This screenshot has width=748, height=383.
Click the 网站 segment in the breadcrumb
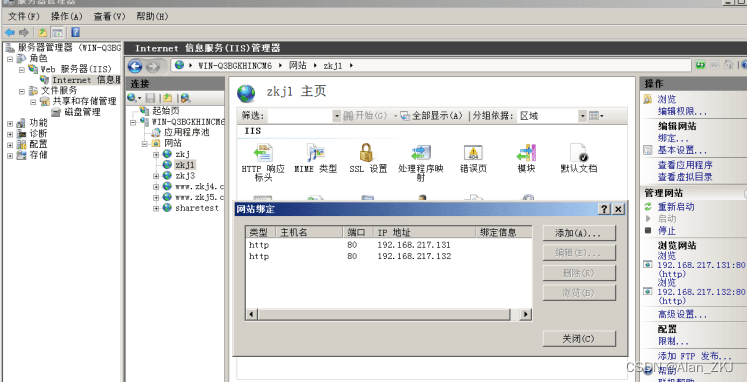tap(298, 65)
